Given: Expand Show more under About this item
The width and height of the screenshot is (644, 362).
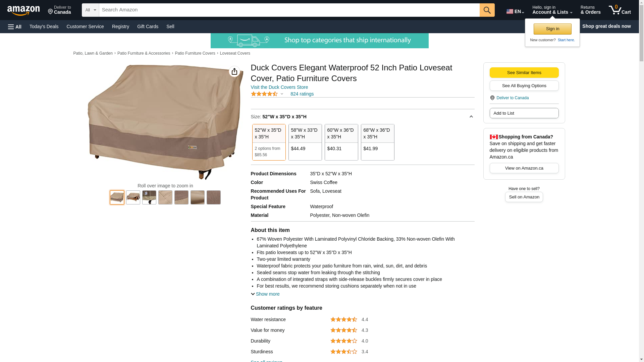Looking at the screenshot, I should pyautogui.click(x=265, y=294).
